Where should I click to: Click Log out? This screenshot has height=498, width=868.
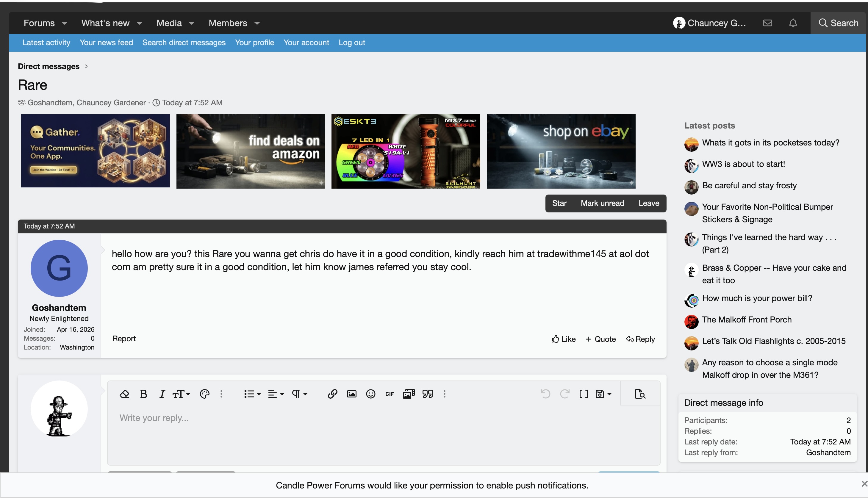tap(352, 43)
